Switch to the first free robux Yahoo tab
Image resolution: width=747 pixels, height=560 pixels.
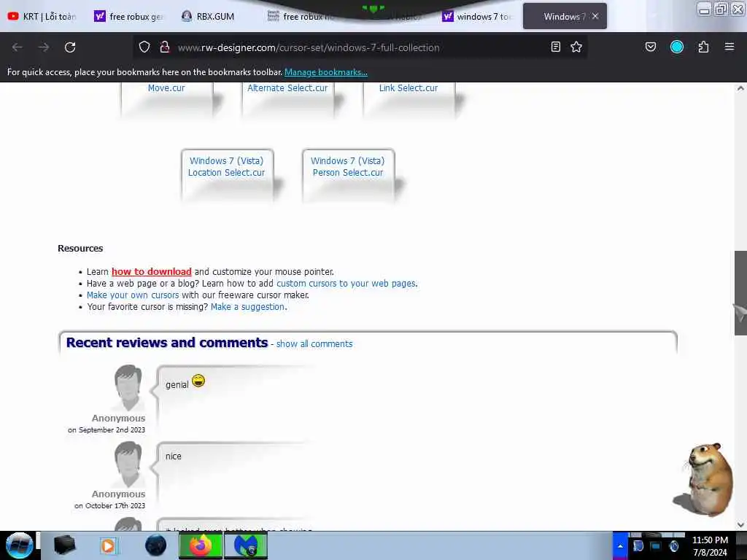pyautogui.click(x=129, y=16)
